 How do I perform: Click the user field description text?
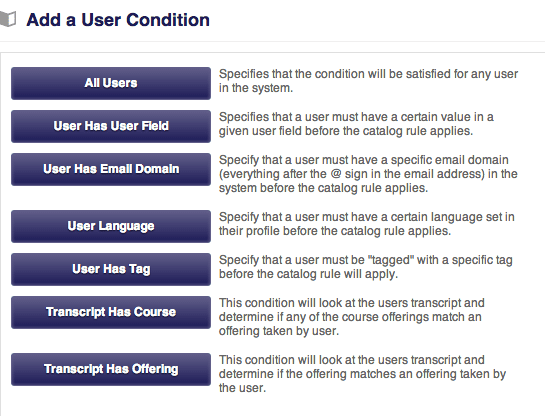356,124
